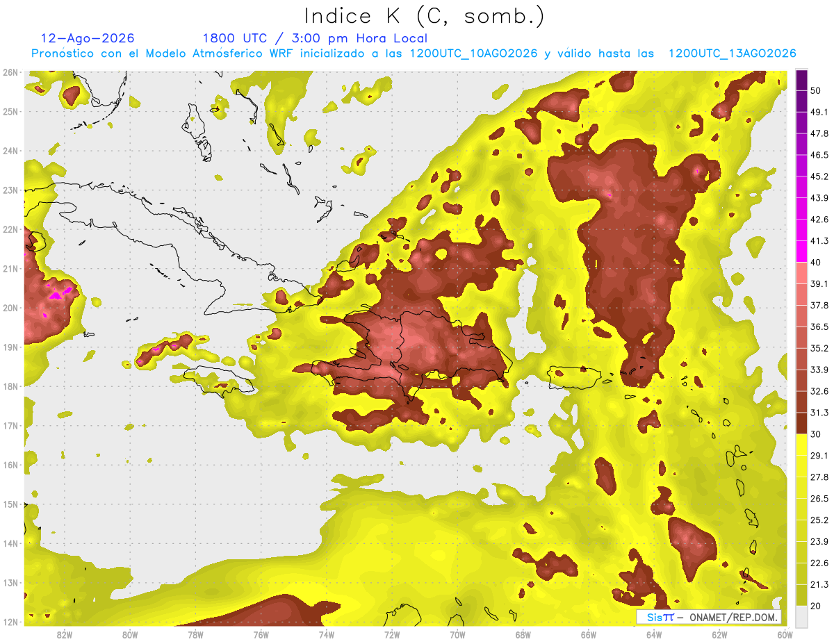Image resolution: width=834 pixels, height=644 pixels.
Task: Click the latitude label "21N"
Action: 10,269
